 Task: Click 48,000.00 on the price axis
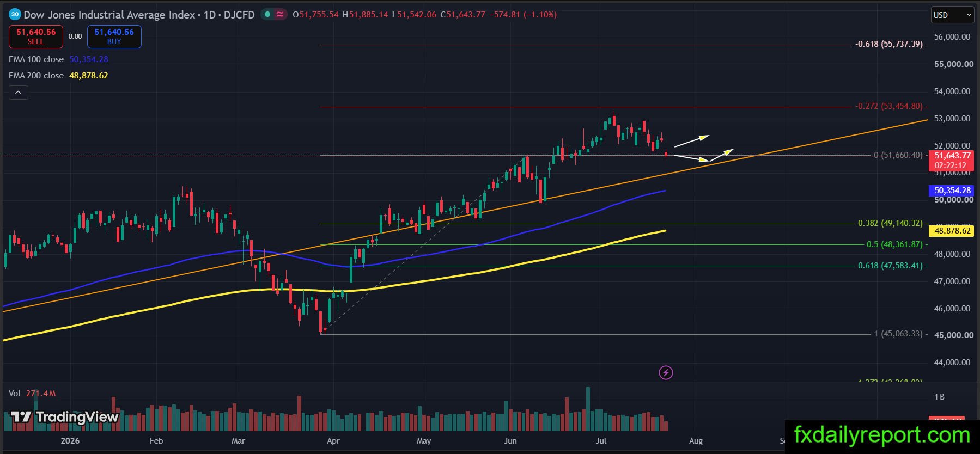coord(952,254)
